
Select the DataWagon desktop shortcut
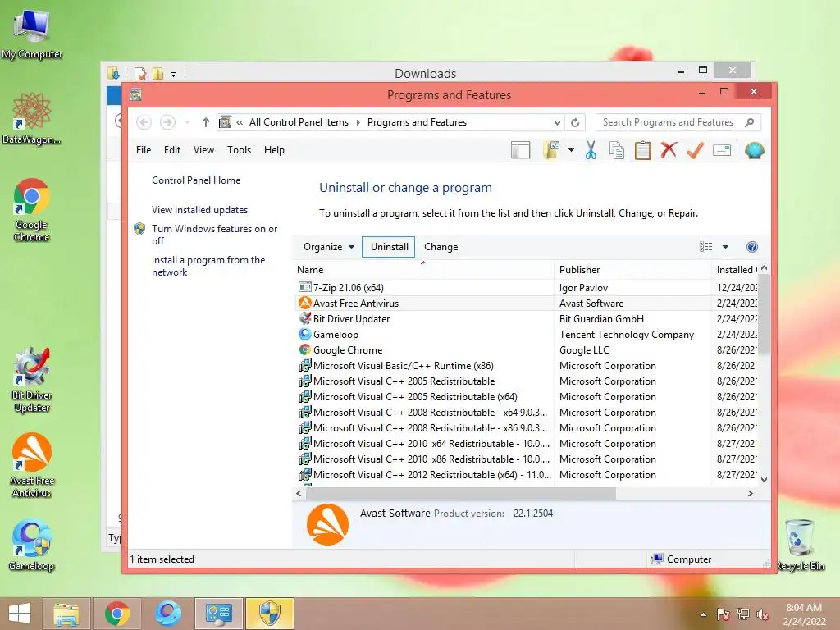pyautogui.click(x=32, y=118)
